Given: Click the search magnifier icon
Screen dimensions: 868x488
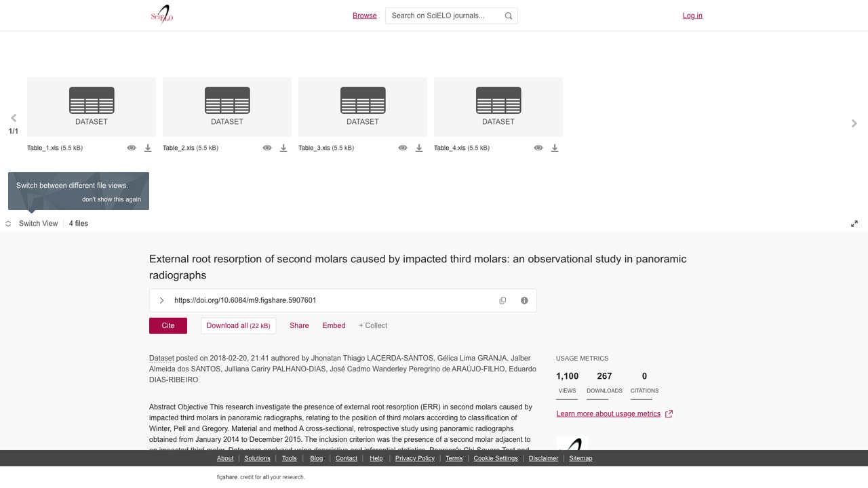Looking at the screenshot, I should [509, 16].
